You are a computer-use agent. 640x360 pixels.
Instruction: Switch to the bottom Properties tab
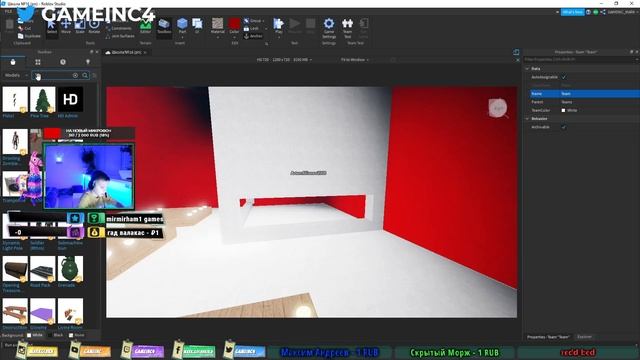[548, 337]
